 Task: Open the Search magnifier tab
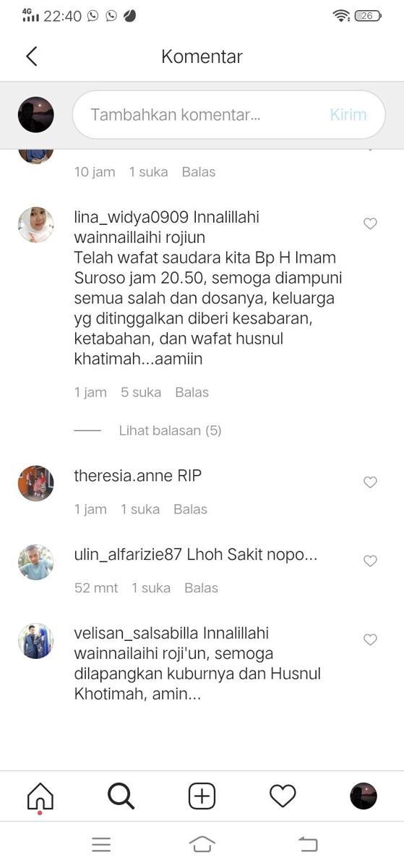121,796
